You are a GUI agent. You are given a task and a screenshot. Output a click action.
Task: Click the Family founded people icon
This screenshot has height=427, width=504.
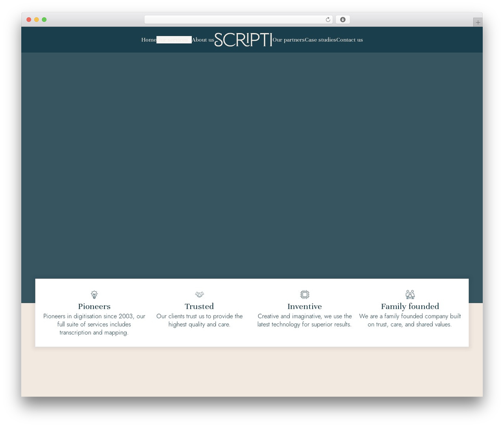(x=410, y=294)
